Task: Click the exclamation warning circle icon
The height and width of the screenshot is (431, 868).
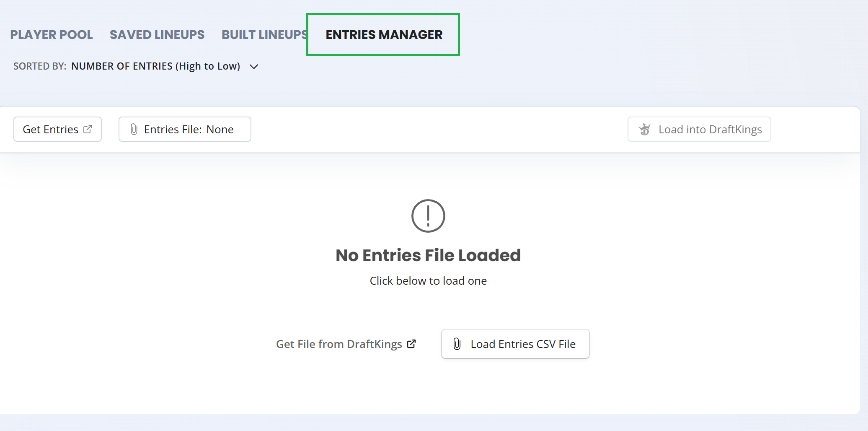Action: [x=428, y=216]
